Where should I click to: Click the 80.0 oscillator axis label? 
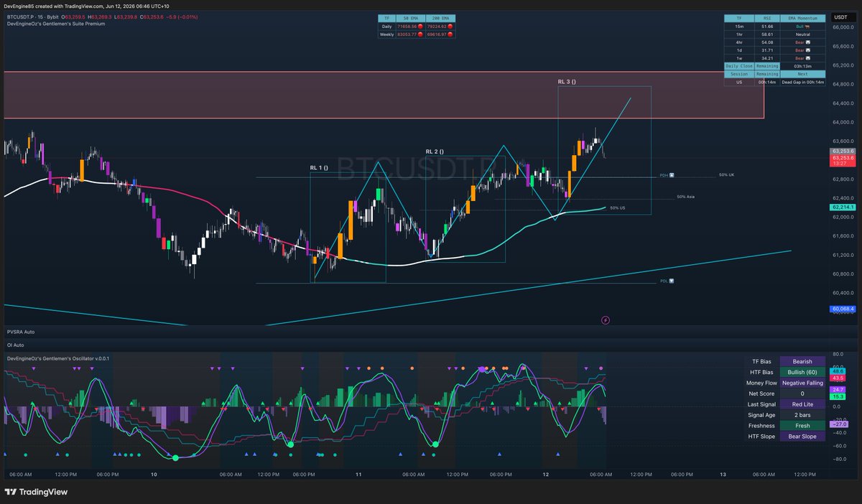click(x=838, y=354)
